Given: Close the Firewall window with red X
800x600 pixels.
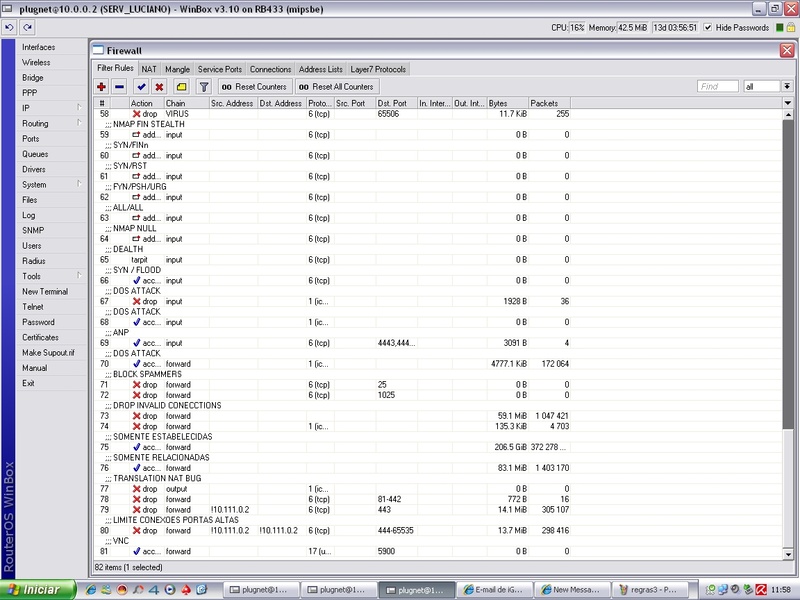Looking at the screenshot, I should click(787, 50).
